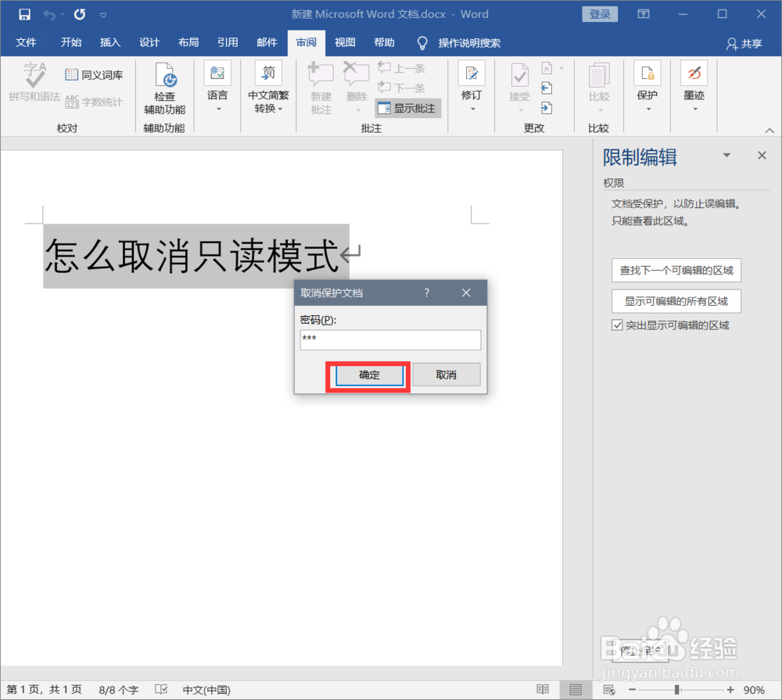Switch to print layout view icon
The width and height of the screenshot is (782, 700).
576,690
